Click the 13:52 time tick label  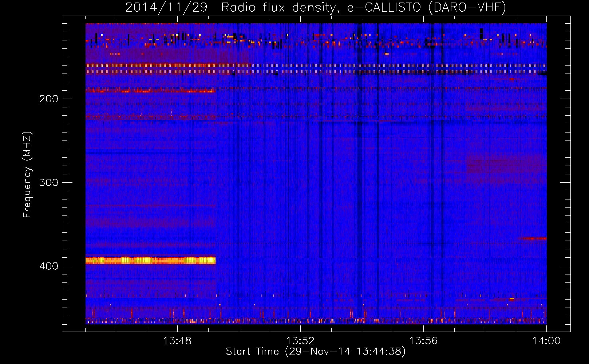300,341
